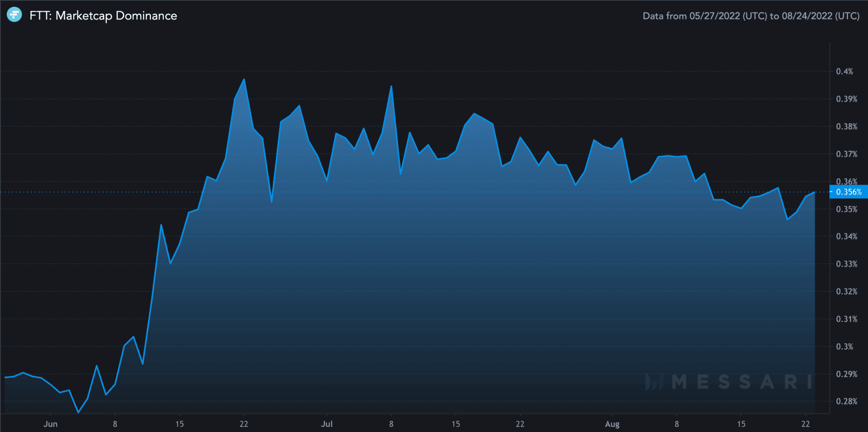Click the July 8 spike on chart line

tap(391, 86)
